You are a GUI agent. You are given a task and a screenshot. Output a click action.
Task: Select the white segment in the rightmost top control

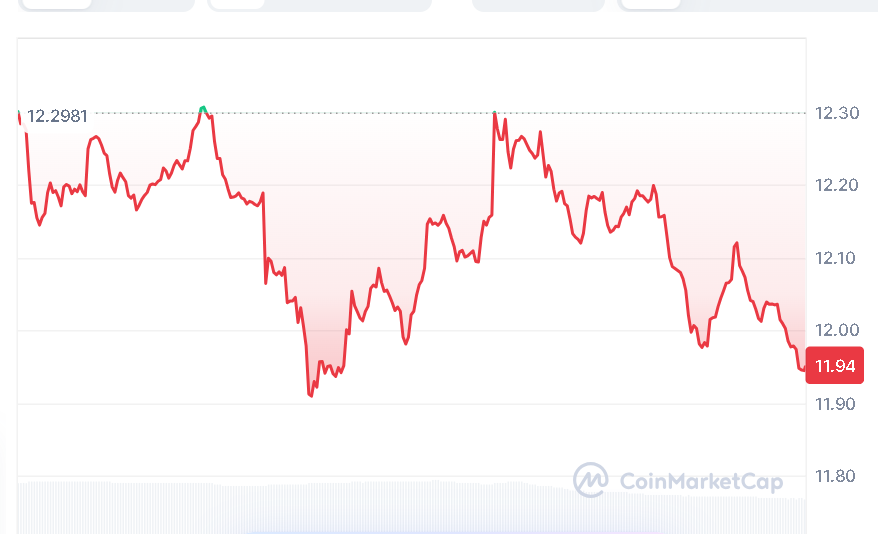[x=650, y=4]
